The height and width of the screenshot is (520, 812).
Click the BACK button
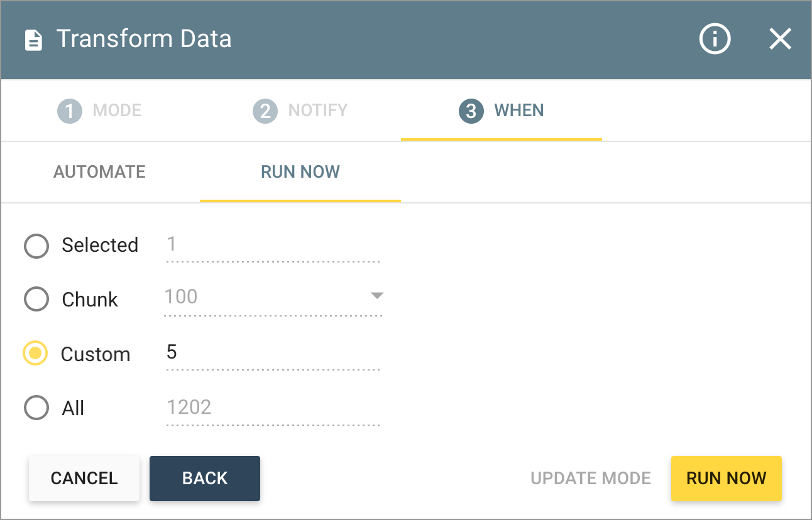(204, 478)
